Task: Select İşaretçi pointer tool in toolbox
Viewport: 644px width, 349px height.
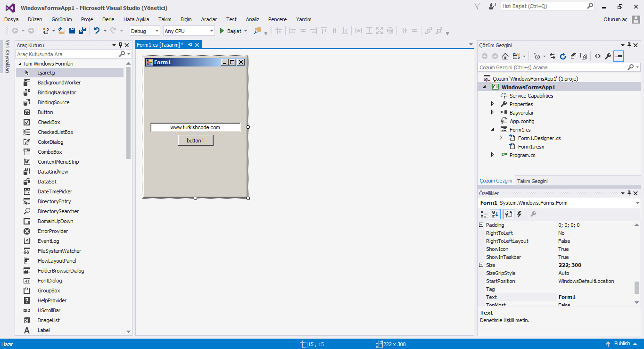Action: [70, 73]
